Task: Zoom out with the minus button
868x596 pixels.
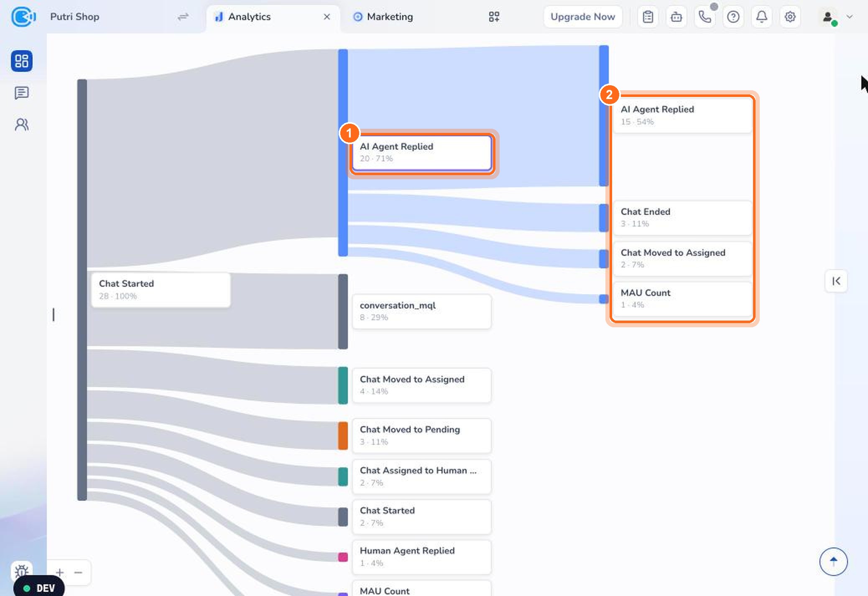Action: tap(78, 572)
